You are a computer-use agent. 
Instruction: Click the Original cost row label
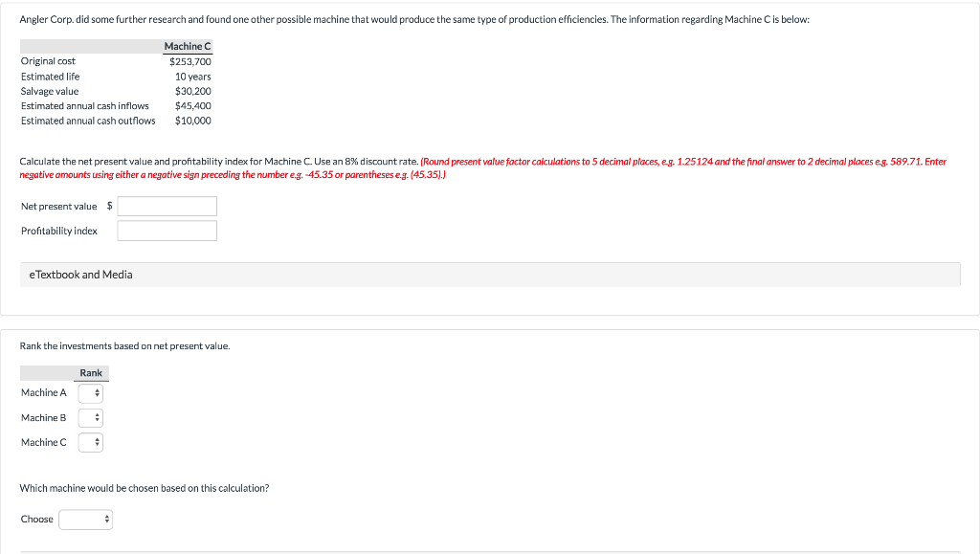(48, 61)
